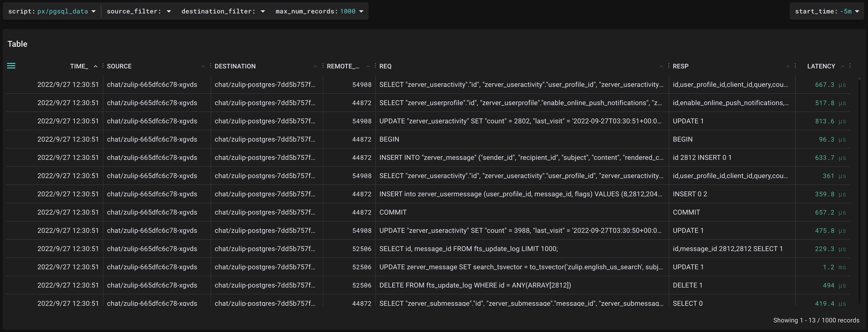This screenshot has height=332, width=868.
Task: Click latency value 657.2 µs
Action: [830, 213]
